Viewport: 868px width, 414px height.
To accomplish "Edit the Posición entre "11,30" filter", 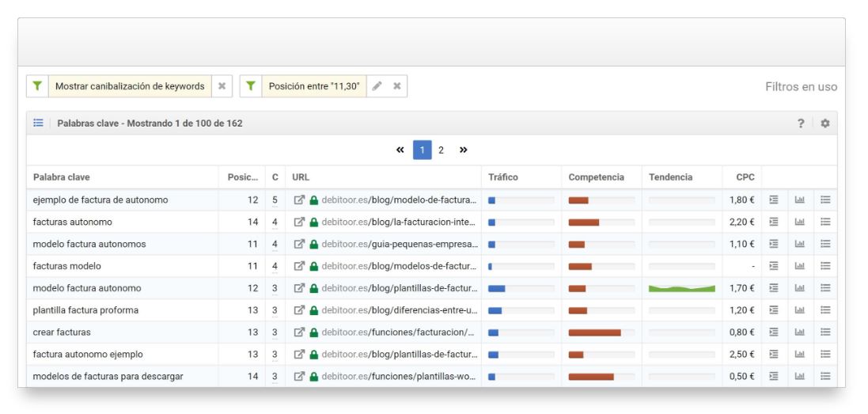I will coord(377,86).
